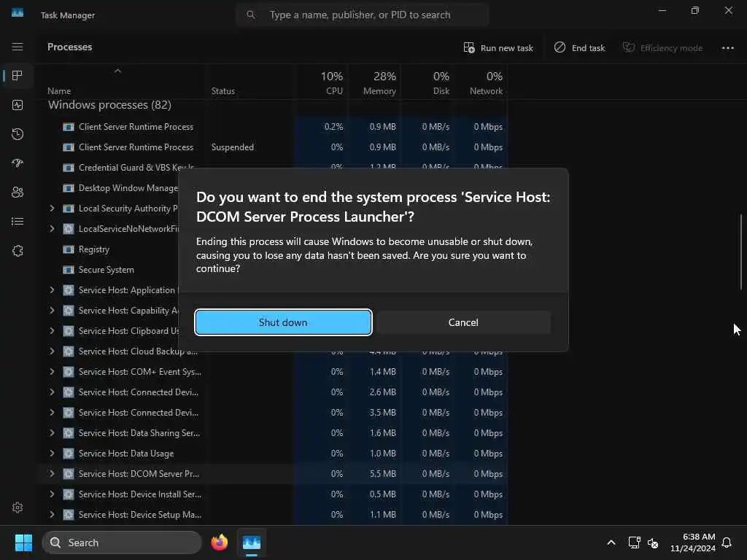Expand Service Host: COM+ Event System row
Screen dimensions: 747x560
(x=52, y=371)
